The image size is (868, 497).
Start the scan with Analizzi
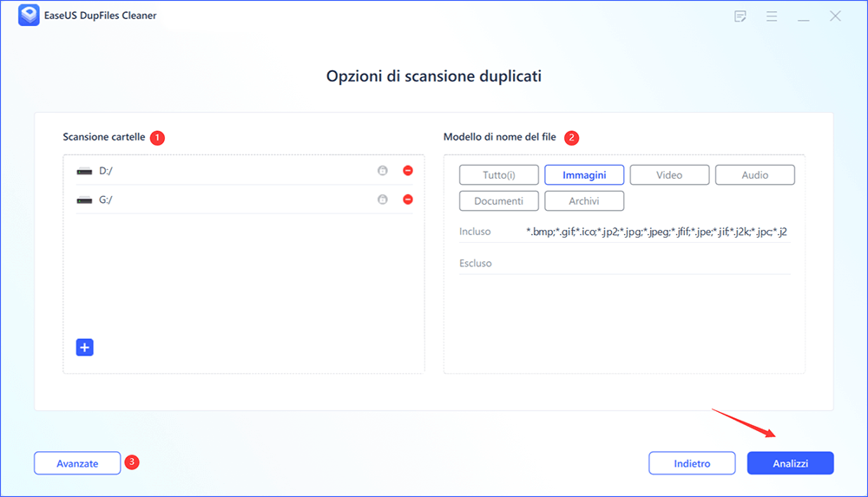(790, 463)
